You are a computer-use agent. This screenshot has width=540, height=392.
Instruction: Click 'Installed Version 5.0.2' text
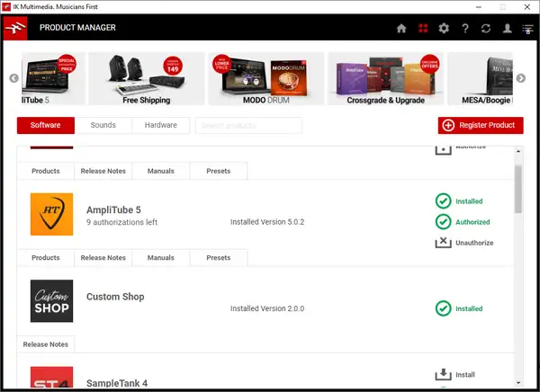[267, 222]
